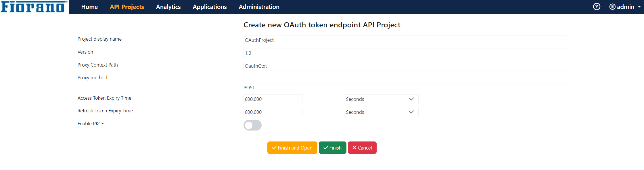Open the Applications menu
The image size is (644, 170).
pyautogui.click(x=210, y=7)
